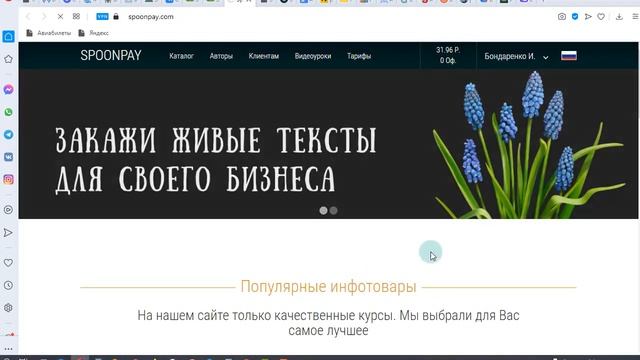The height and width of the screenshot is (360, 640).
Task: Open the sidebar player icon
Action: (8, 210)
